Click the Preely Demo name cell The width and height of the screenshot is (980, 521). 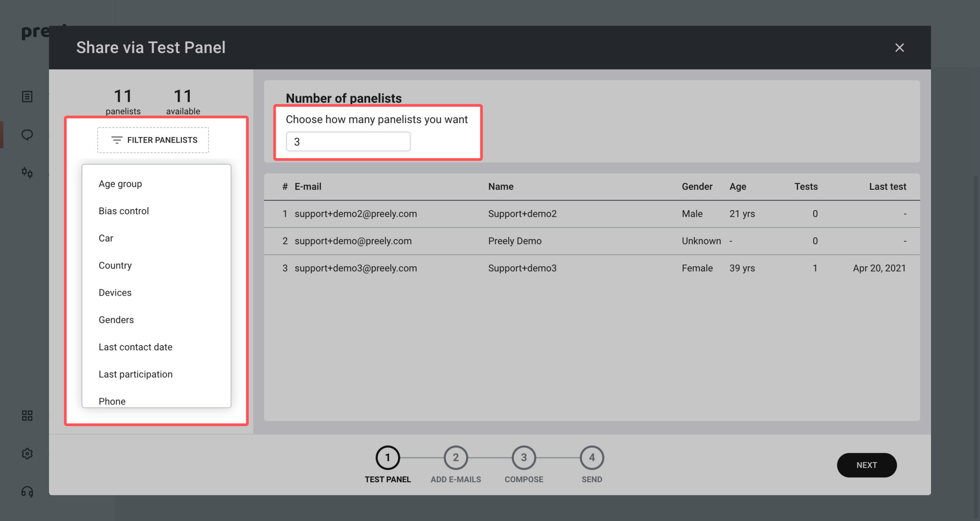click(514, 241)
